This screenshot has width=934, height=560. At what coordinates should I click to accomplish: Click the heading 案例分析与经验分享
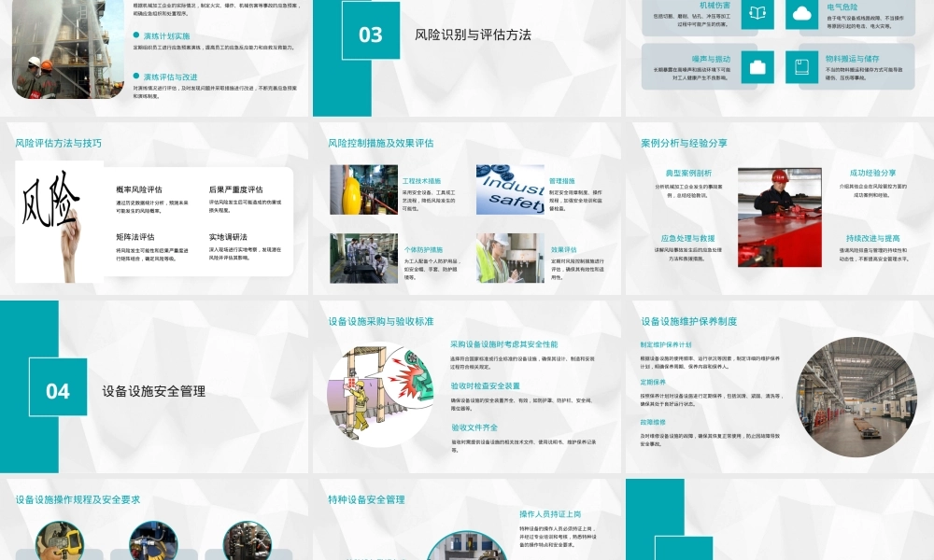click(684, 144)
